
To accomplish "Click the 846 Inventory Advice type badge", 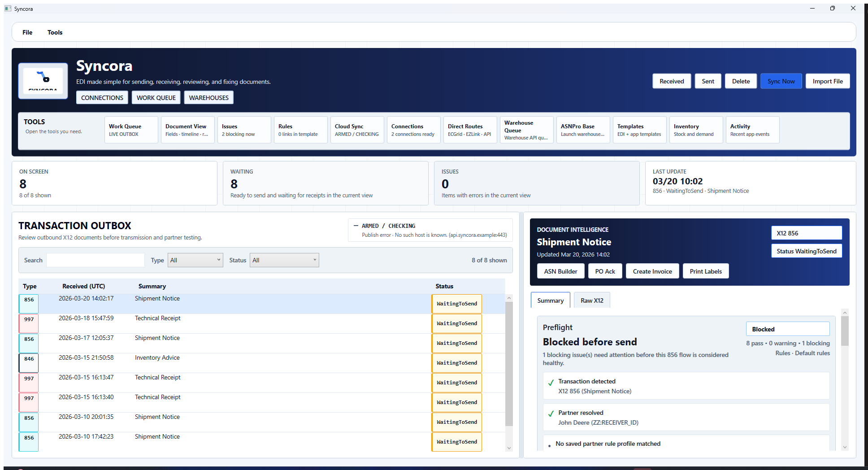I will coord(28,363).
